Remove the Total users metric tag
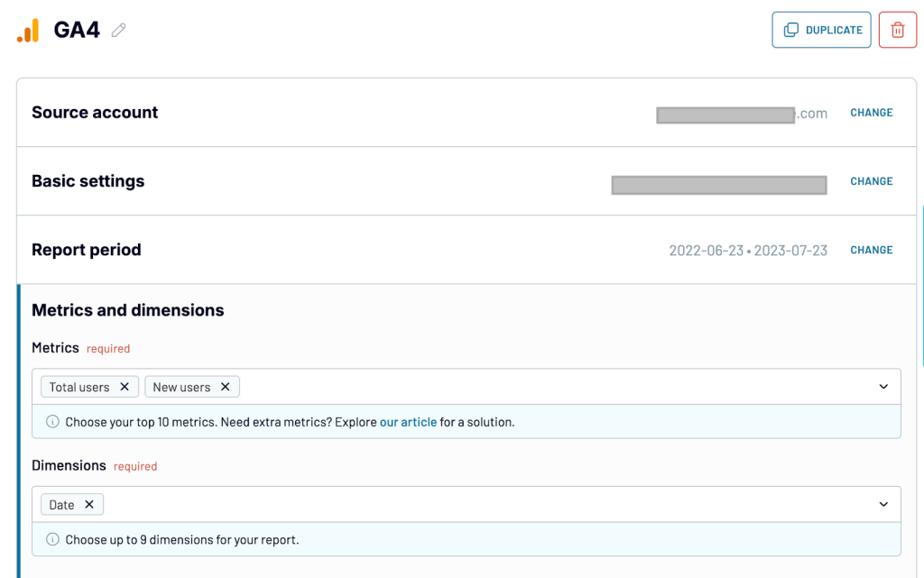The height and width of the screenshot is (578, 924). click(x=125, y=387)
